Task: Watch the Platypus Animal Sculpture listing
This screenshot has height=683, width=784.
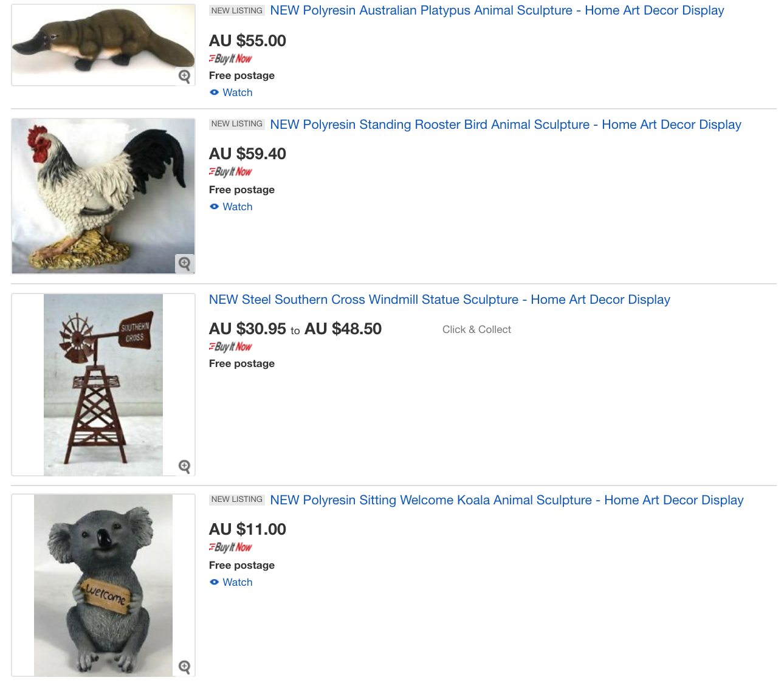Action: pyautogui.click(x=237, y=92)
